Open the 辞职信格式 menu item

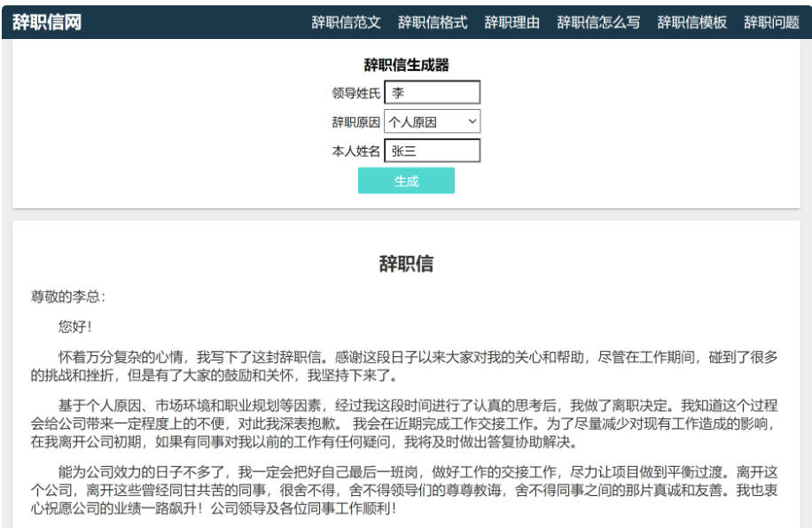click(x=431, y=22)
